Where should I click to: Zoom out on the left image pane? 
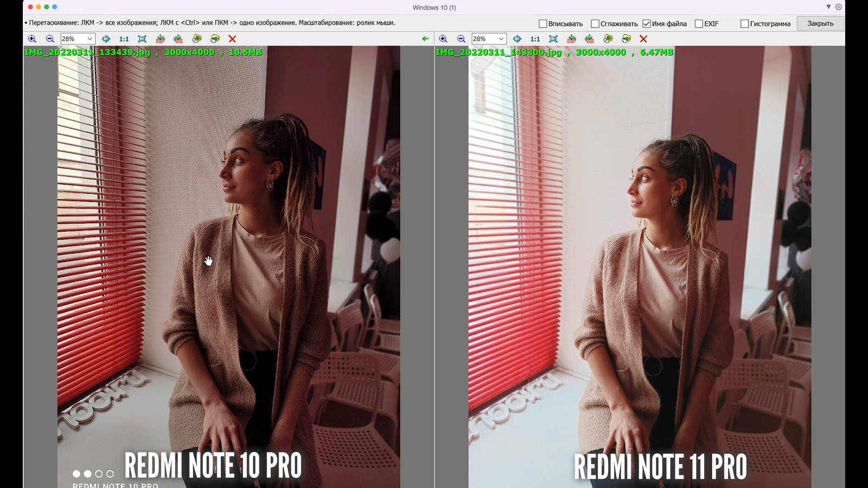(50, 39)
